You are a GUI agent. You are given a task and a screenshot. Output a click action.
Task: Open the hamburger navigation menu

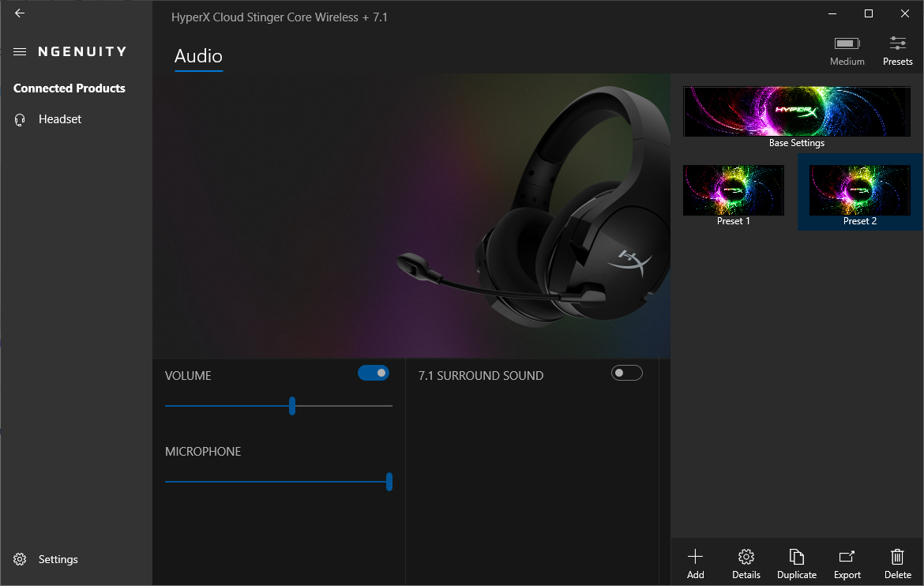pos(20,52)
